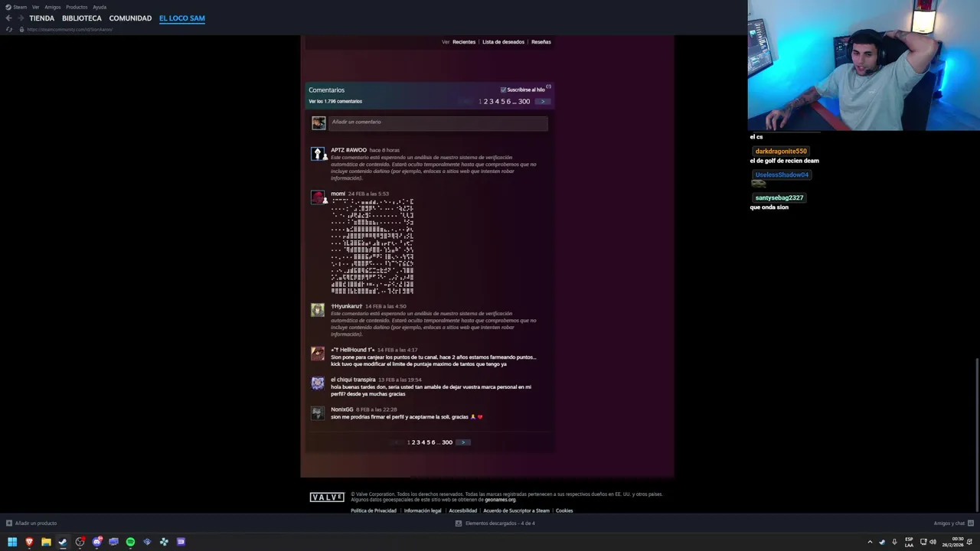
Task: Open APTZ #AWOO's avatar
Action: point(318,154)
